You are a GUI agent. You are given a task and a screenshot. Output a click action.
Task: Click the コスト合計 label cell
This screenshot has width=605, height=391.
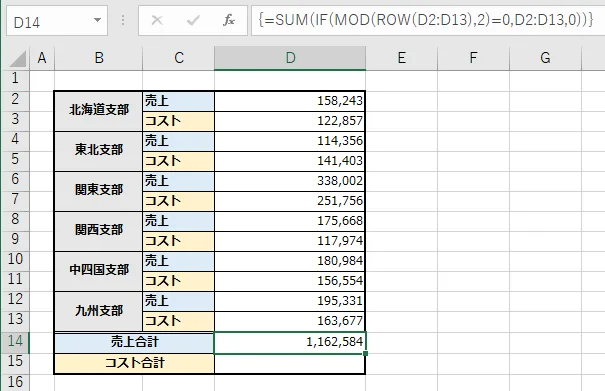(134, 363)
